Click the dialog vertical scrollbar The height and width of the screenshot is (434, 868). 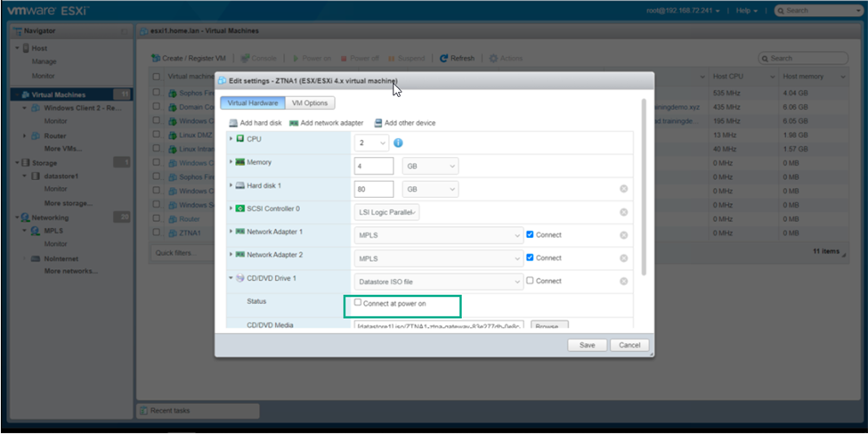644,187
